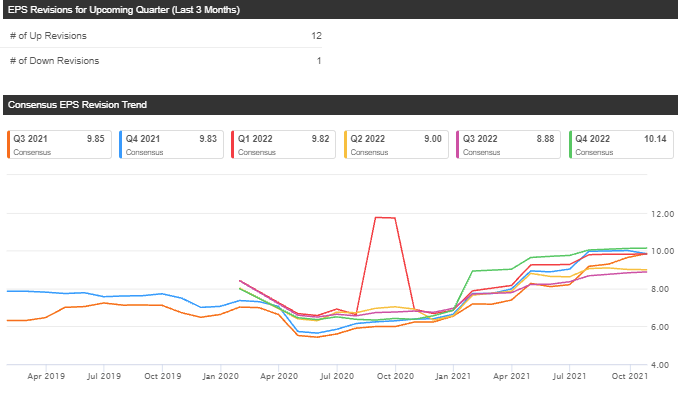The height and width of the screenshot is (406, 685).
Task: Click the Consensus EPS Revision Trend header
Action: [x=78, y=105]
